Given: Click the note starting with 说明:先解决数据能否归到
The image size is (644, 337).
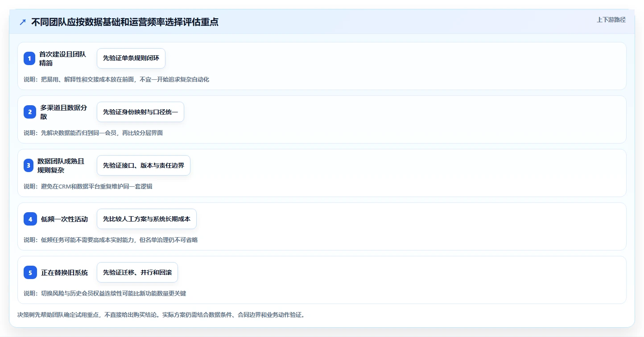Looking at the screenshot, I should 93,133.
